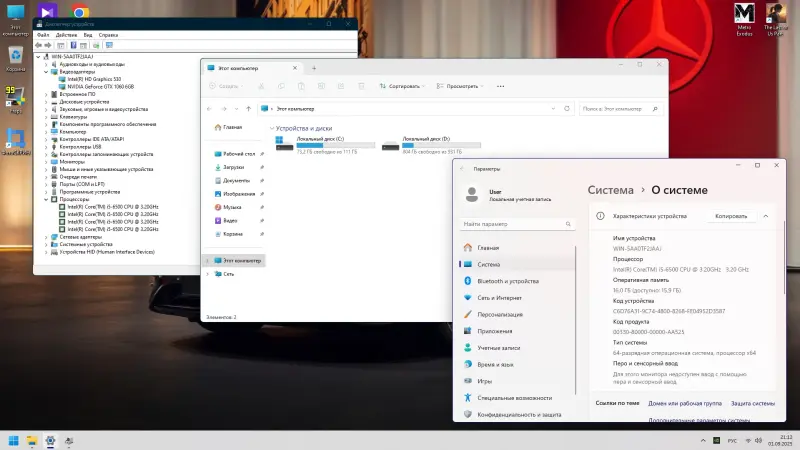
Task: Open new tab plus in Explorer
Action: click(x=314, y=68)
